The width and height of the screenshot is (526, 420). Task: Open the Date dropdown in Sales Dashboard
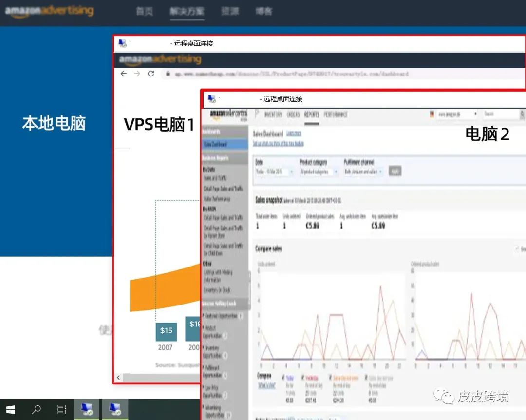[274, 172]
